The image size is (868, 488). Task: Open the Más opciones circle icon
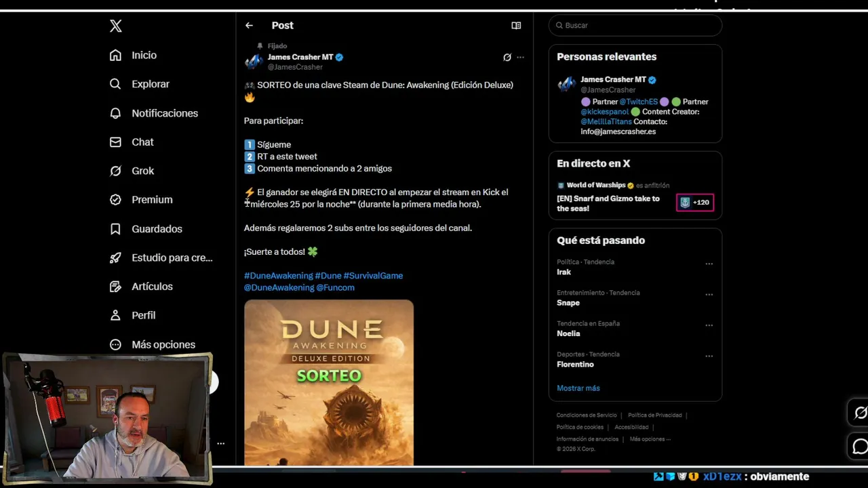coord(115,344)
